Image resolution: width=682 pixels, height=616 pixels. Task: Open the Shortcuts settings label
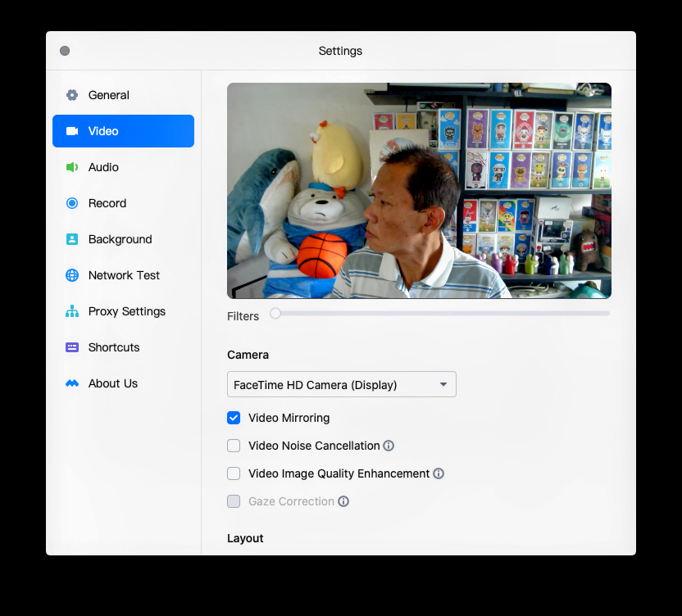tap(114, 347)
